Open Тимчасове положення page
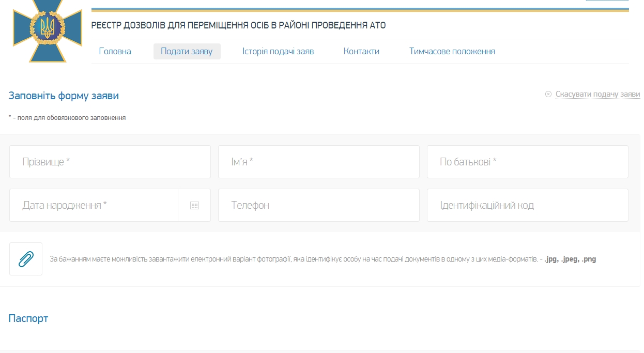Viewport: 644px width, 353px height. (452, 51)
